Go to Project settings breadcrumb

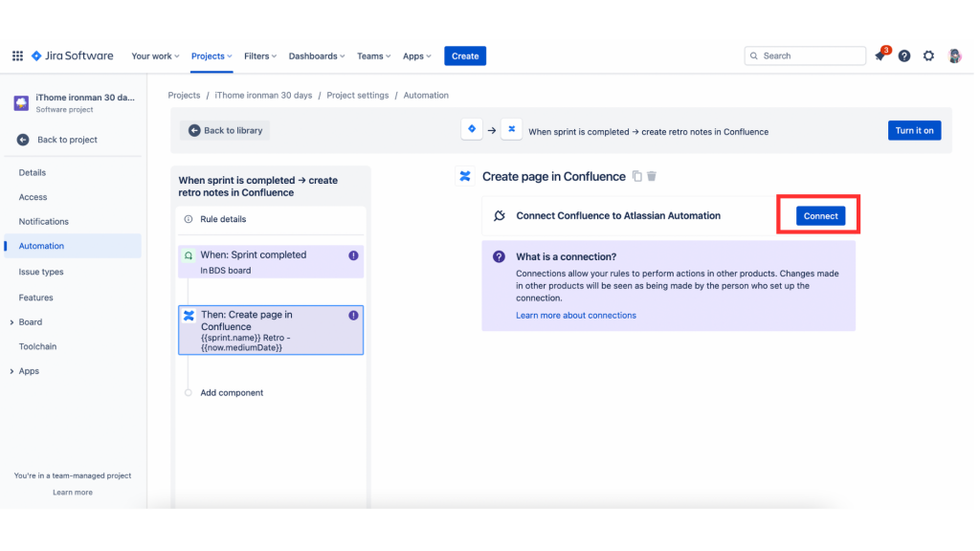point(358,96)
